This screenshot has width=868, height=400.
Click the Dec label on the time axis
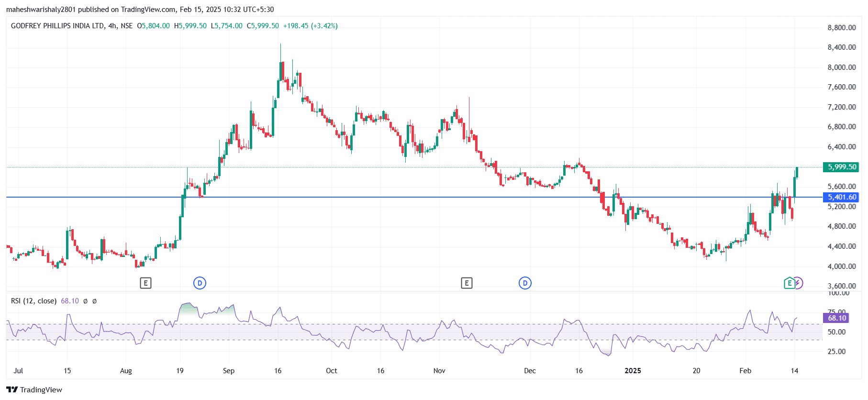coord(530,371)
